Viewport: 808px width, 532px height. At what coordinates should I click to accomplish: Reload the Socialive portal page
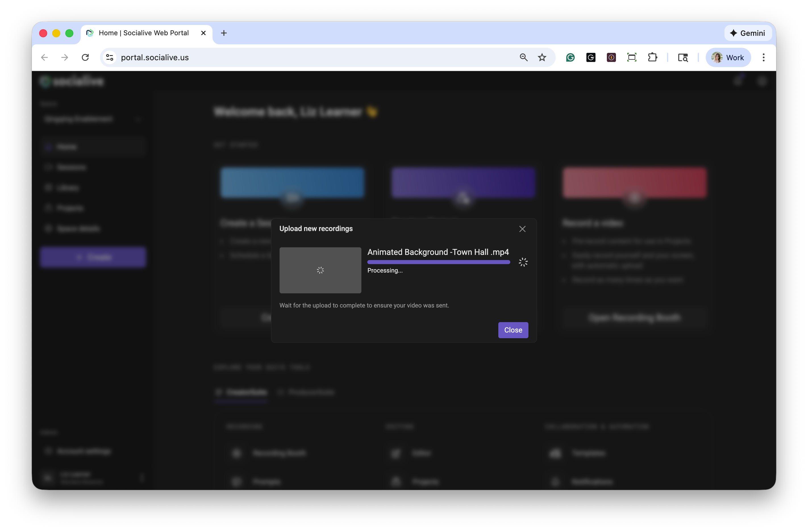pyautogui.click(x=85, y=57)
